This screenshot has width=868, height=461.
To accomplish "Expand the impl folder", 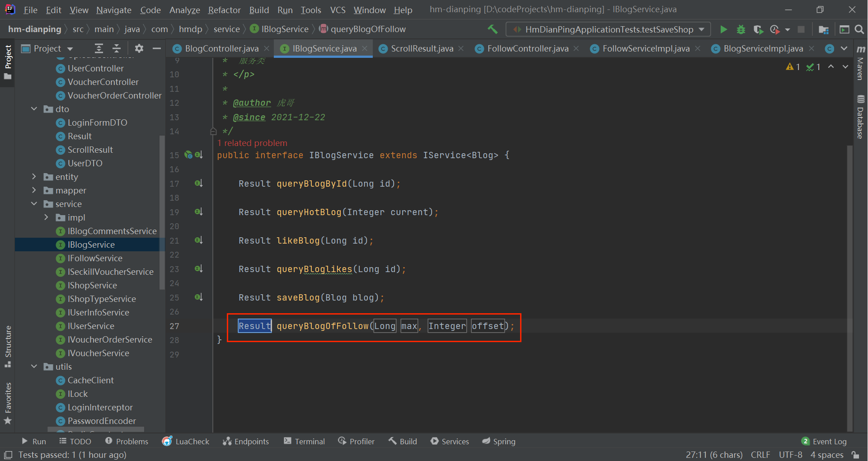I will click(x=46, y=217).
